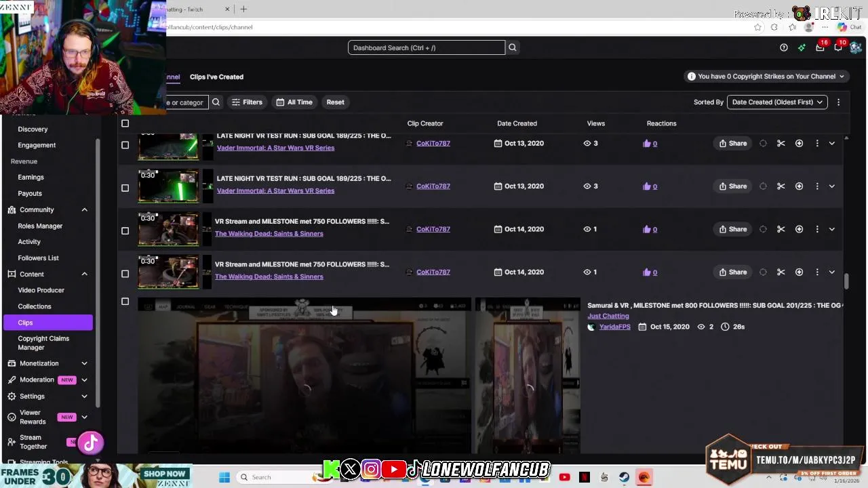Open browser profile icon
This screenshot has width=868, height=488.
pos(808,27)
